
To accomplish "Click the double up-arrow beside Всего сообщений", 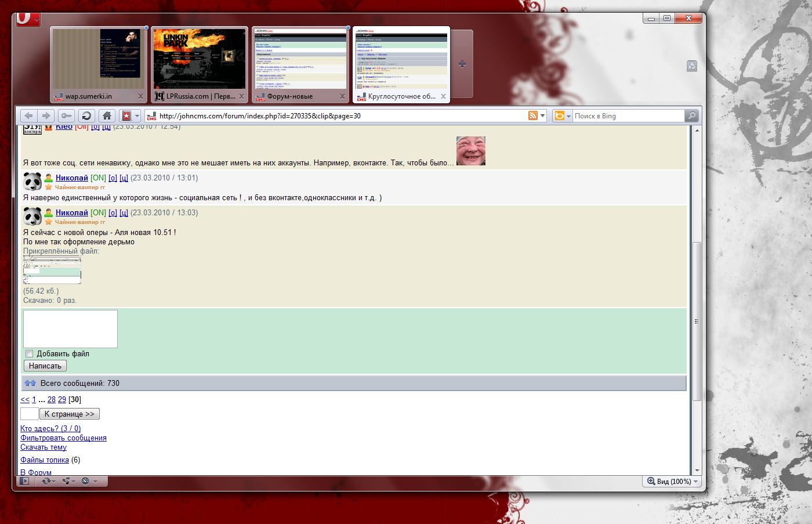I will [31, 383].
